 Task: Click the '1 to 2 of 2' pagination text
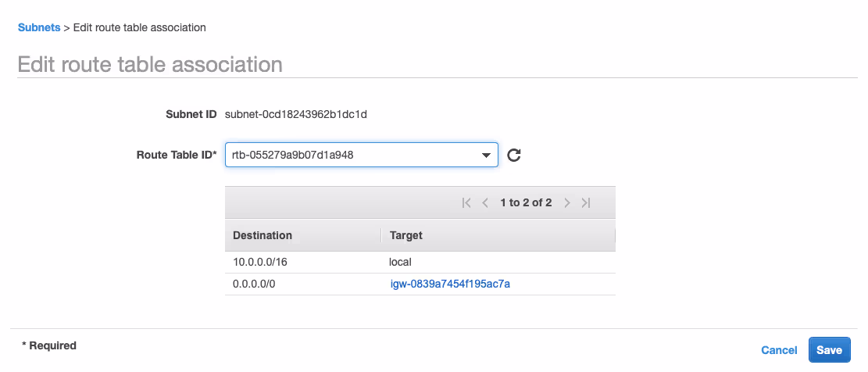coord(526,202)
